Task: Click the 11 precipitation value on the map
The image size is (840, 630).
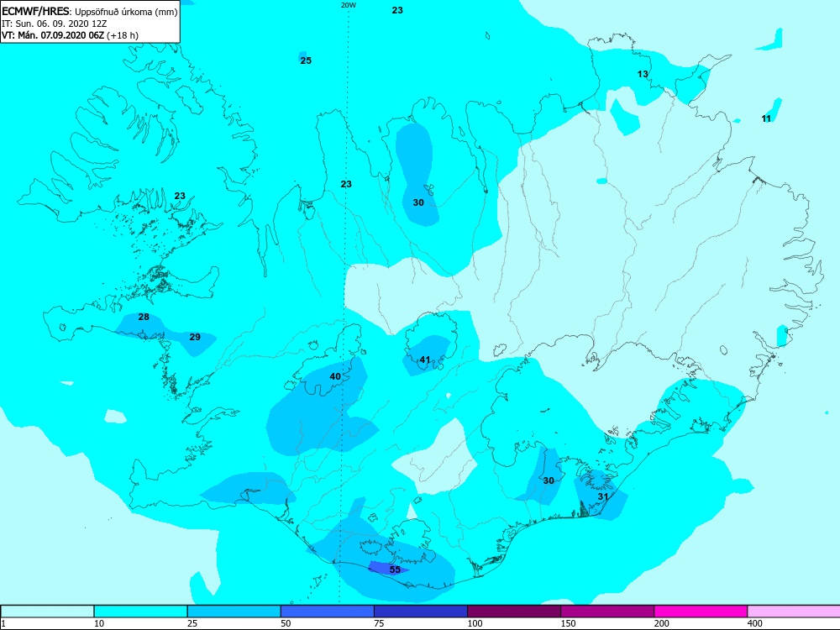Action: 766,118
